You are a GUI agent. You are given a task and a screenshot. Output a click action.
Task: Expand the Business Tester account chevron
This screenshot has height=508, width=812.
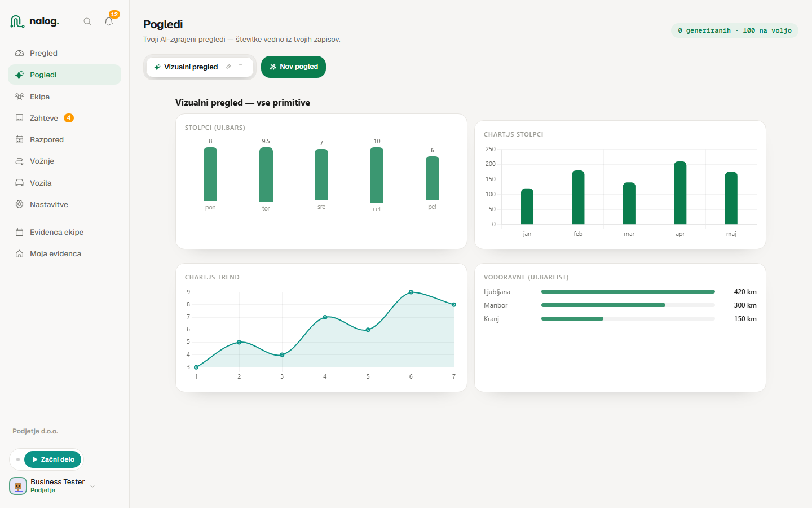point(92,486)
